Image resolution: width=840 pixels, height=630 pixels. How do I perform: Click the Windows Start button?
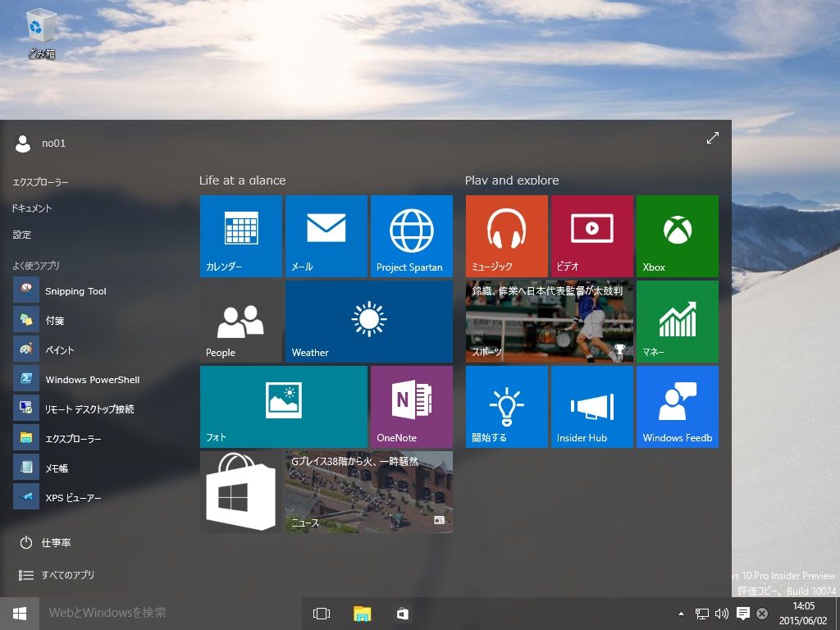(x=20, y=614)
